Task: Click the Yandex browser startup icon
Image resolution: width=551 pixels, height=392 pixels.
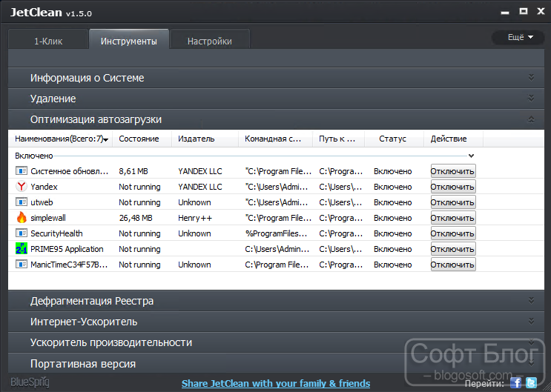Action: coord(22,187)
